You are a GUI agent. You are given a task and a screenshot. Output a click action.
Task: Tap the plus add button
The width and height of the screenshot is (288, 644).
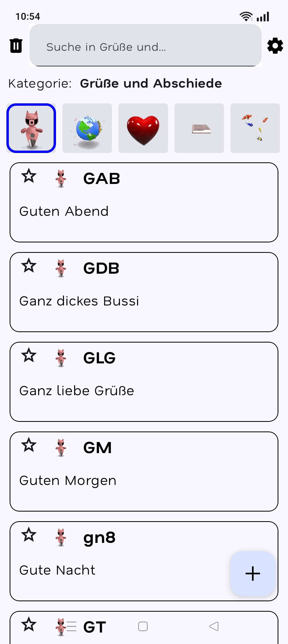pos(253,573)
